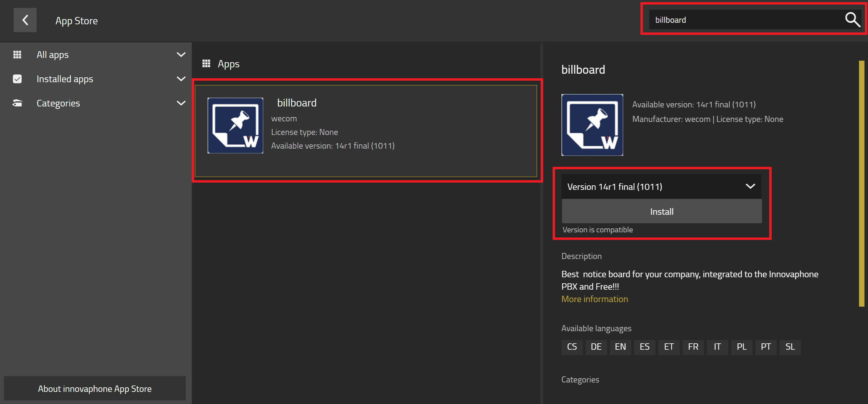Click the magnifying glass search icon
This screenshot has width=868, height=404.
(852, 19)
